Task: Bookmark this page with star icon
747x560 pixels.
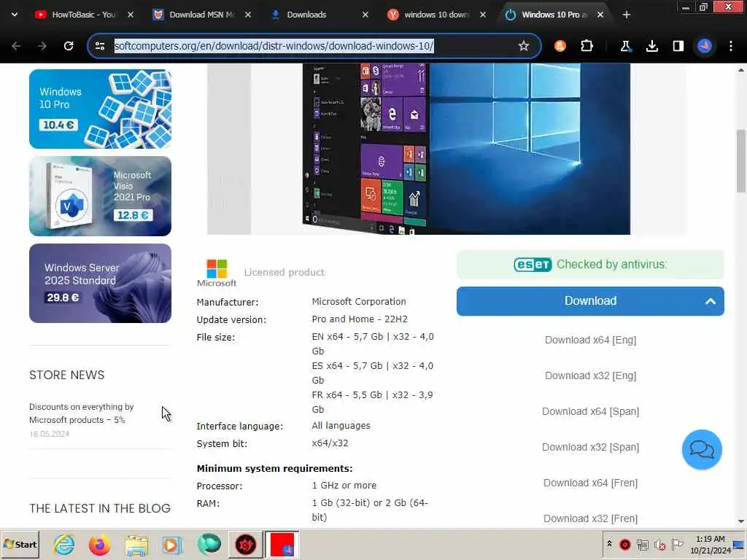Action: click(524, 46)
